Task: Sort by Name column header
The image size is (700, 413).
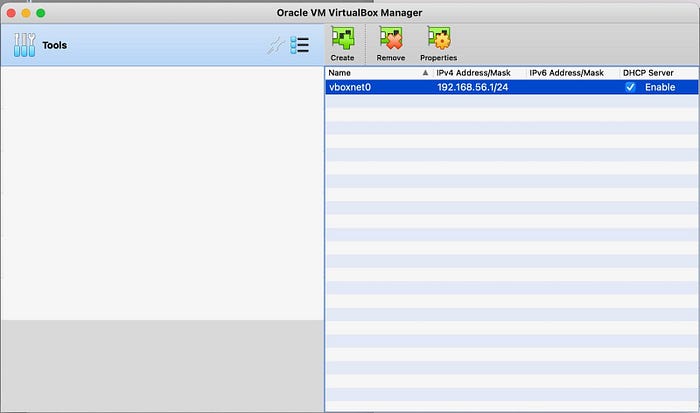Action: tap(339, 73)
